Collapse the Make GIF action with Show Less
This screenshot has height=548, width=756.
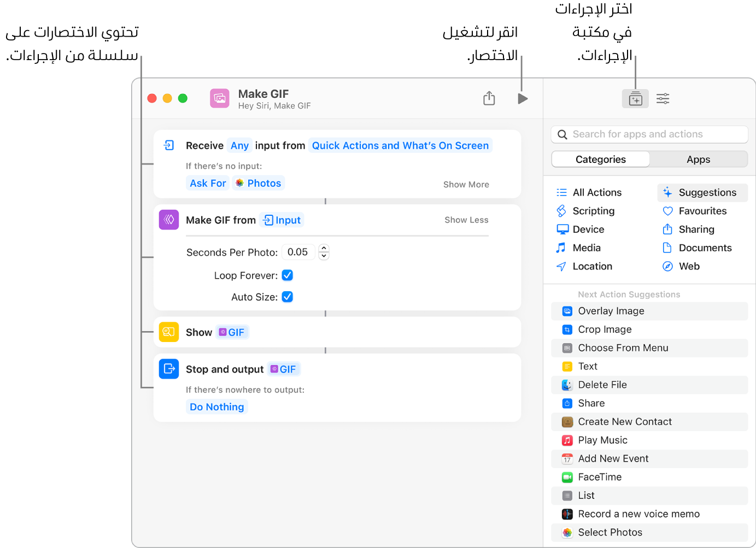(x=466, y=220)
